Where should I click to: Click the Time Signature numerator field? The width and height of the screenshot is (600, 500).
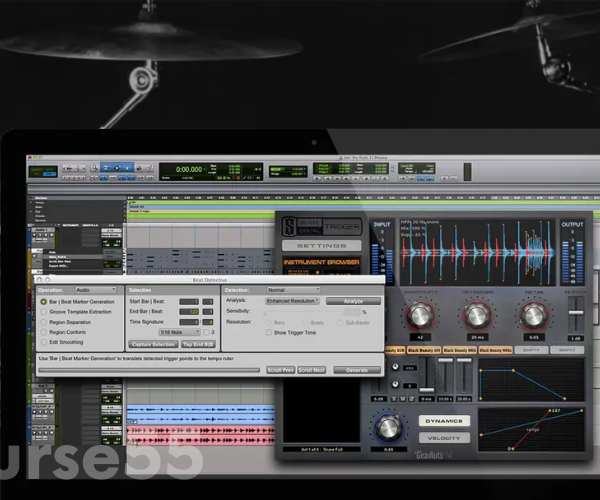[x=189, y=322]
